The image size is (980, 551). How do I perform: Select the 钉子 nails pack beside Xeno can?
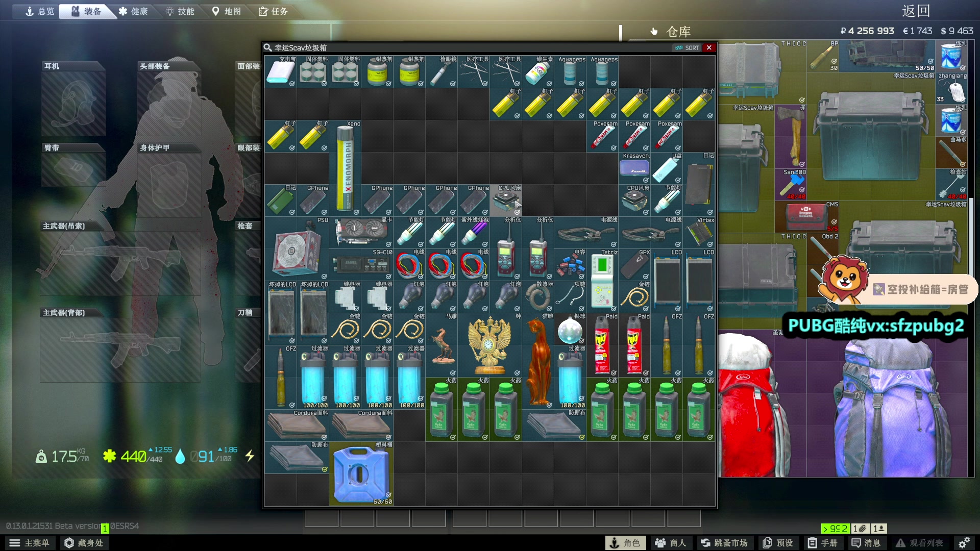[x=313, y=136]
